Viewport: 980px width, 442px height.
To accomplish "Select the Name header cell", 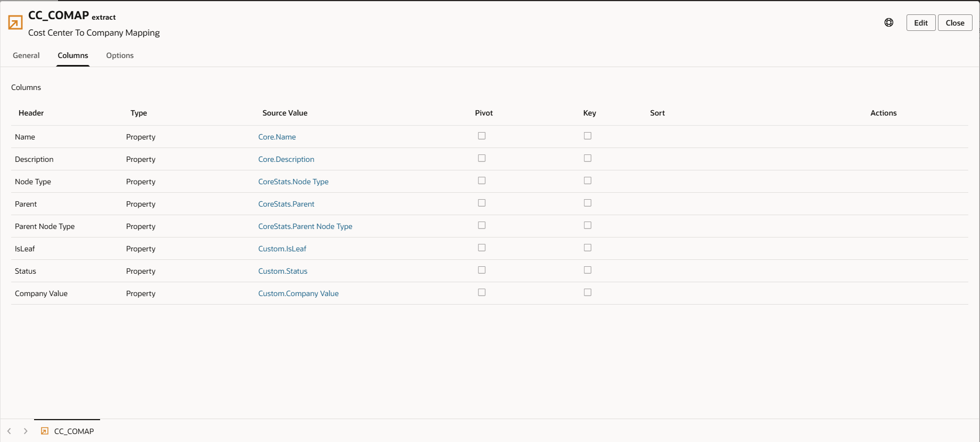I will [25, 137].
